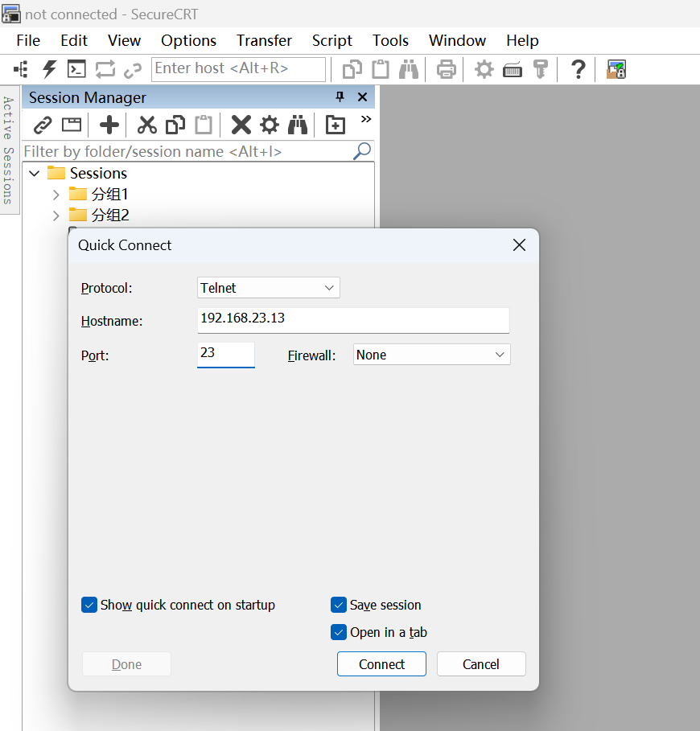The width and height of the screenshot is (700, 731).
Task: Click the Reconnect toolbar icon
Action: (x=105, y=69)
